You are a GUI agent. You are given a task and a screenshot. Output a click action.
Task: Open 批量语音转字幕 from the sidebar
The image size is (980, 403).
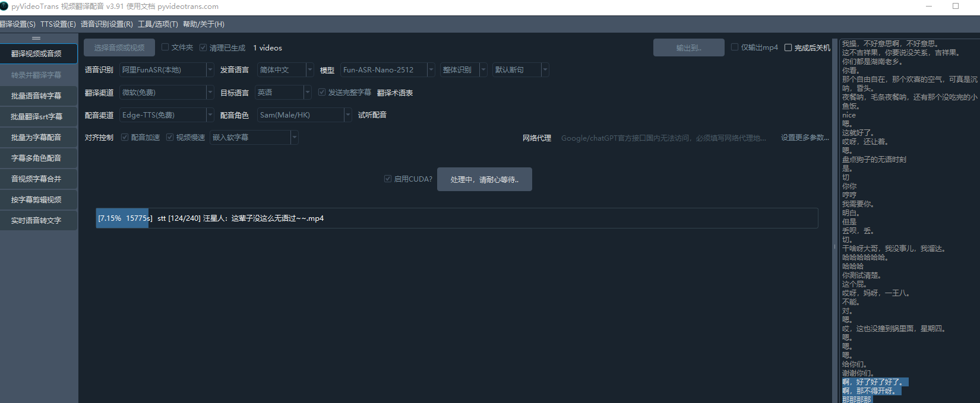tap(39, 96)
